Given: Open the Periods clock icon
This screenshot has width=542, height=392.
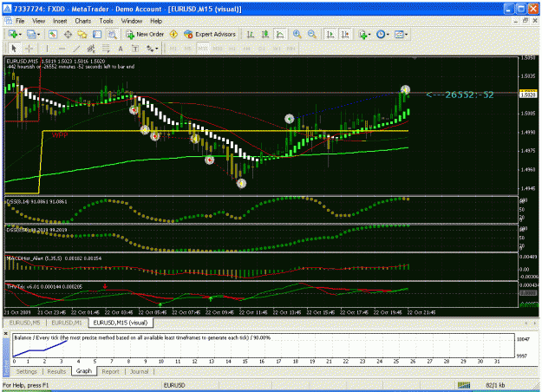Looking at the screenshot, I should [x=381, y=34].
